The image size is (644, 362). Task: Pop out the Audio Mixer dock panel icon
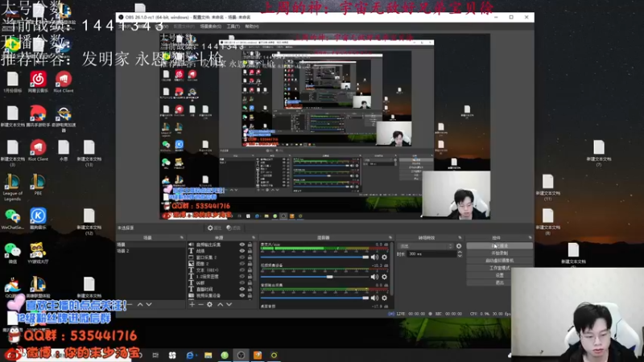390,237
